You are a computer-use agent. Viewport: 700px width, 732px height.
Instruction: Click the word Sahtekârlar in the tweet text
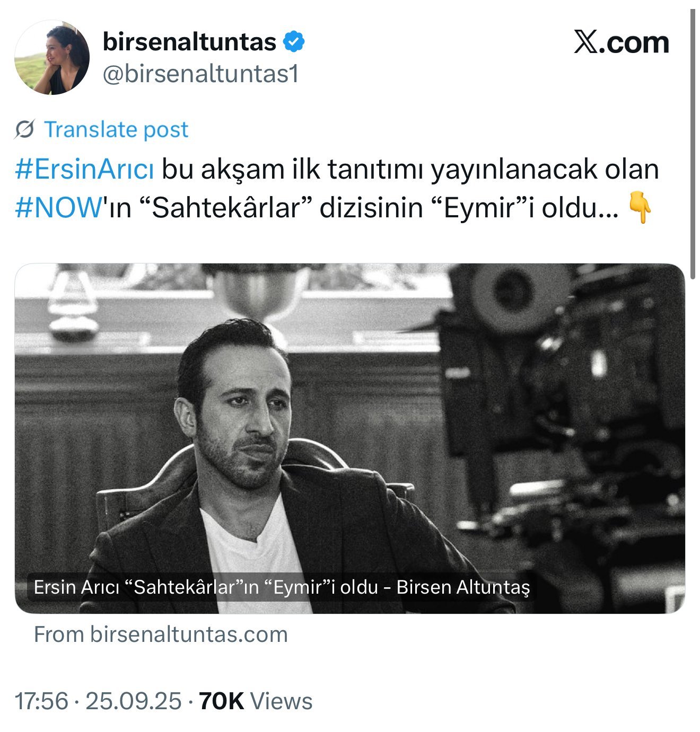point(226,207)
